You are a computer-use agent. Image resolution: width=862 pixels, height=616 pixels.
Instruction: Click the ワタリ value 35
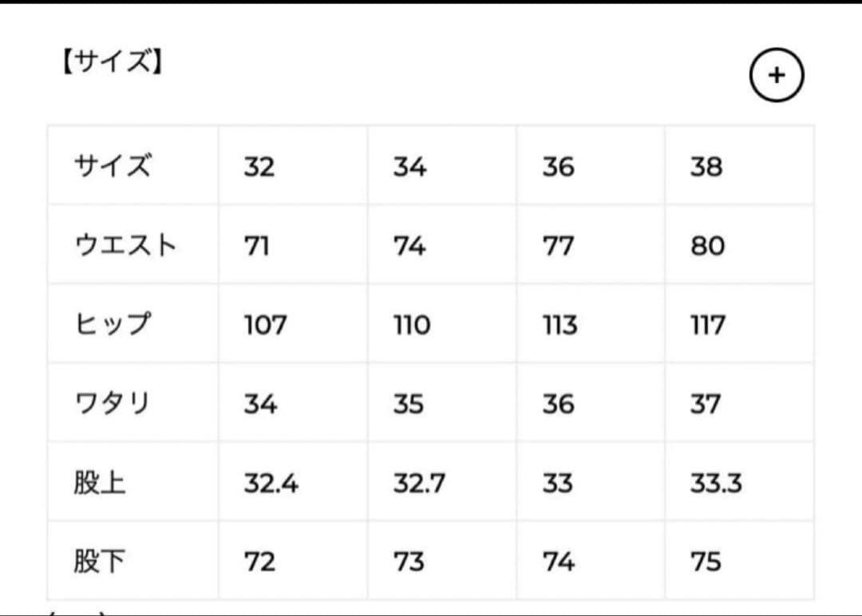pos(409,404)
